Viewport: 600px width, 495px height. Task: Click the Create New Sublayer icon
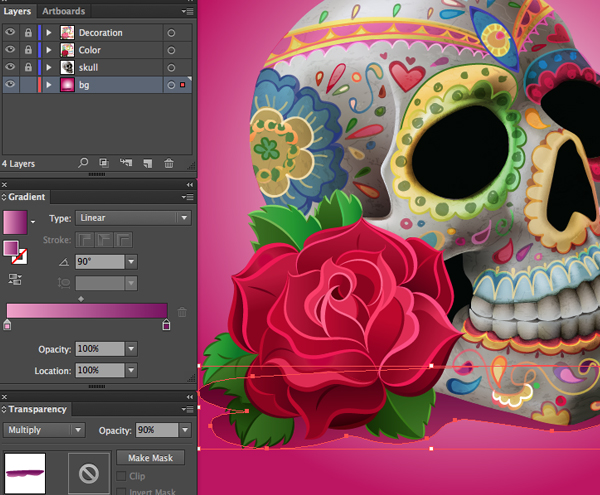126,163
